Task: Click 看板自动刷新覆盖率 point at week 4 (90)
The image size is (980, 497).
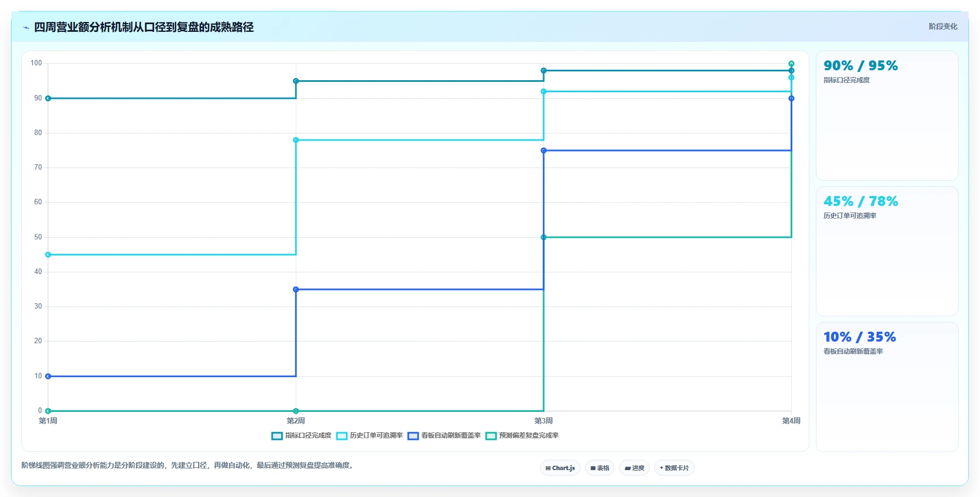Action: point(791,98)
